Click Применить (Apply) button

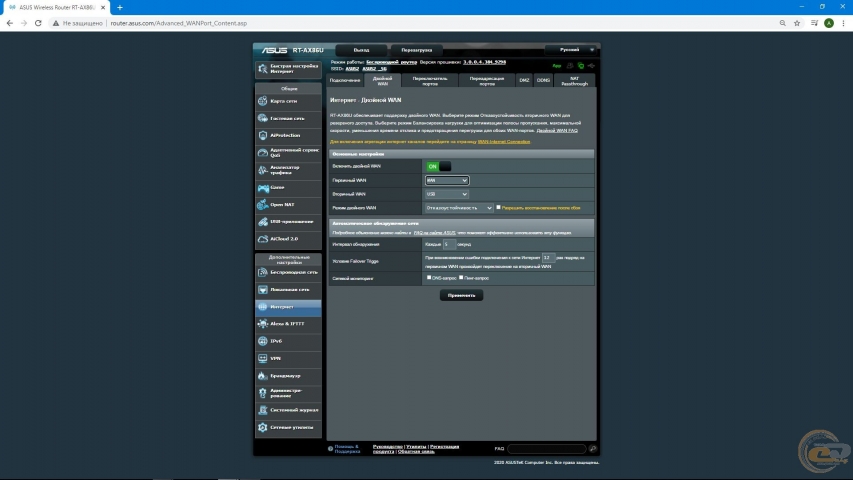point(461,296)
